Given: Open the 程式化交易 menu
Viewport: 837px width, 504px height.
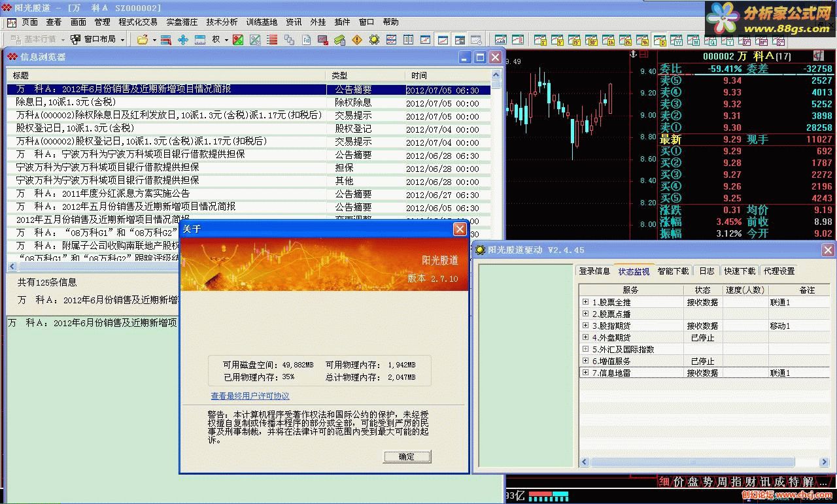Looking at the screenshot, I should (x=138, y=22).
